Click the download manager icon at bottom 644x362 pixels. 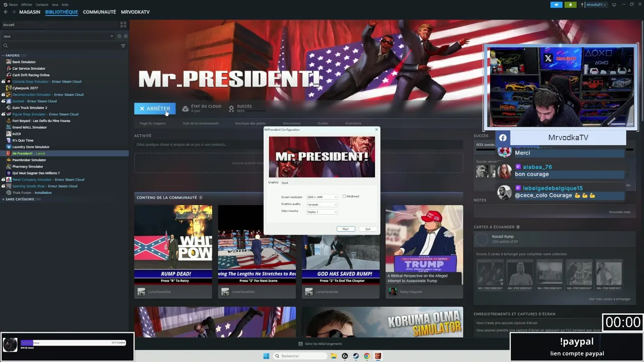coord(300,344)
